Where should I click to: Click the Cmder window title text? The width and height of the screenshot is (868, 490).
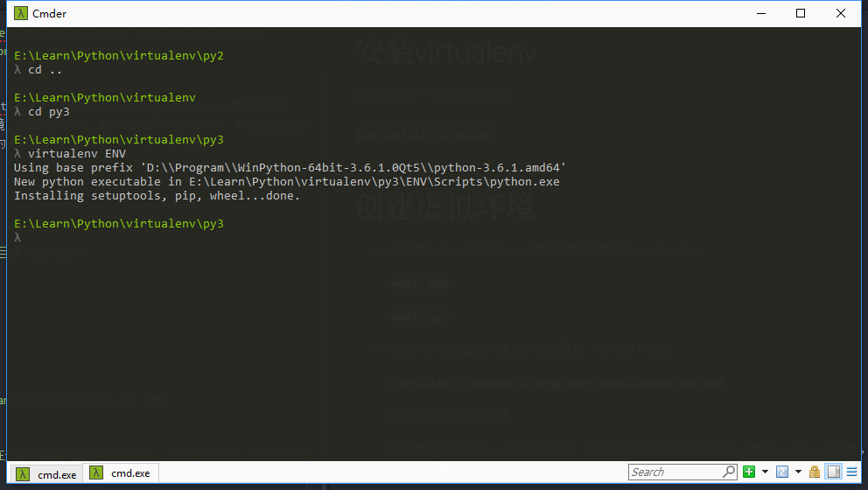(49, 14)
